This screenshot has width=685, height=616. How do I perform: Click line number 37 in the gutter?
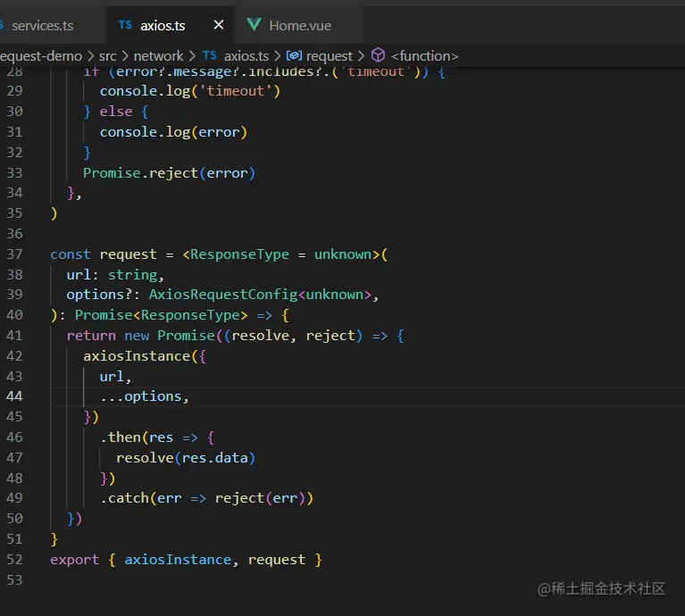coord(14,254)
